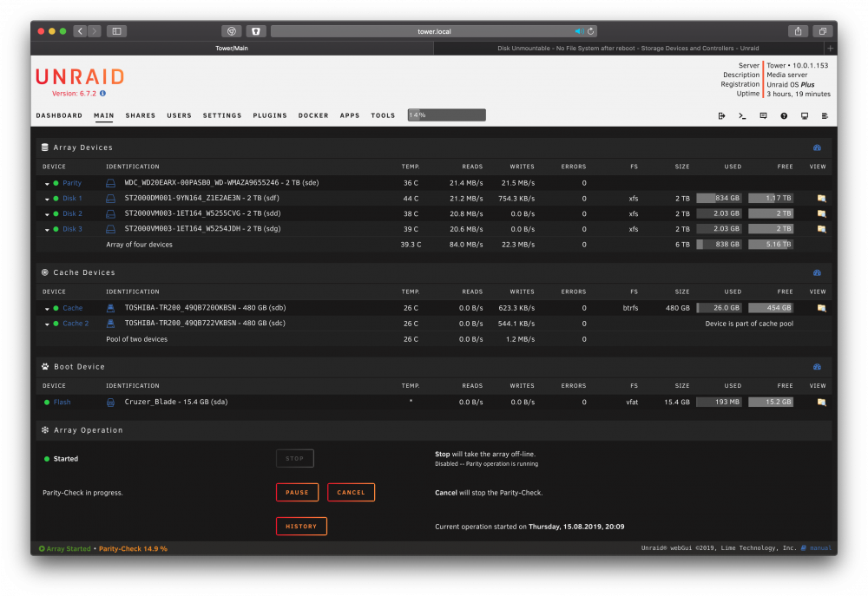Click Disk 3 green status indicator
The image size is (868, 596).
(x=56, y=229)
